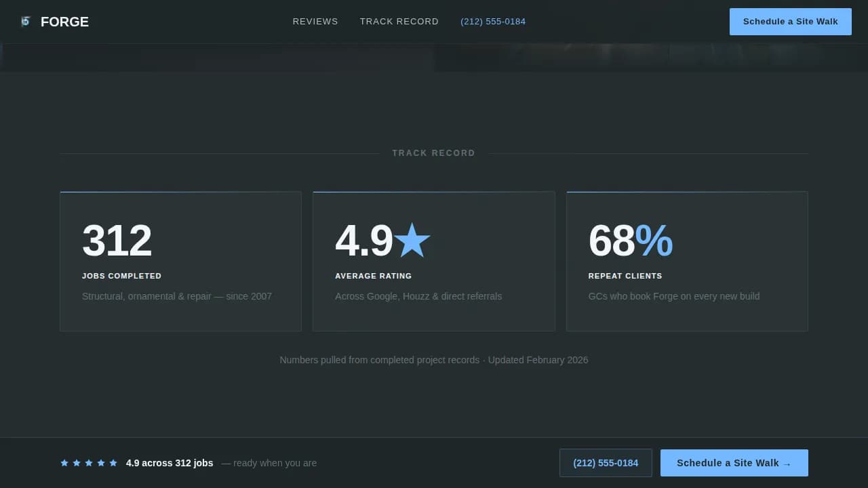Image resolution: width=868 pixels, height=488 pixels.
Task: Click the Forge logo icon
Action: click(x=26, y=22)
